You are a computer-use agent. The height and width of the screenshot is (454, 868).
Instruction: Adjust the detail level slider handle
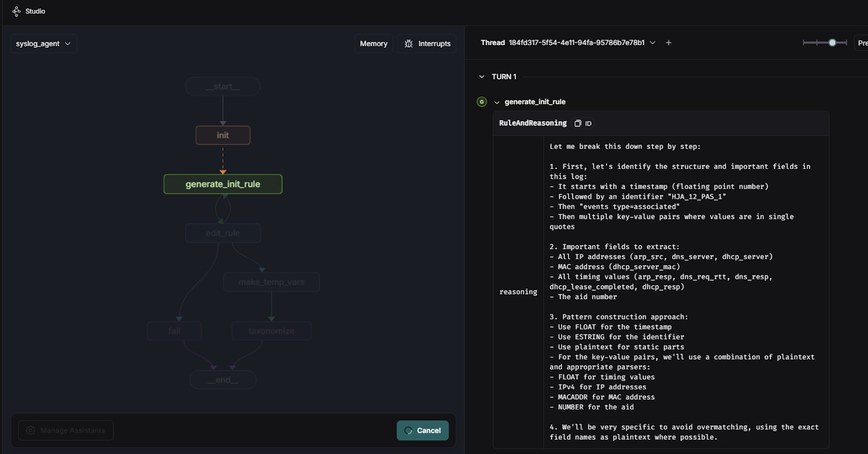click(x=832, y=42)
